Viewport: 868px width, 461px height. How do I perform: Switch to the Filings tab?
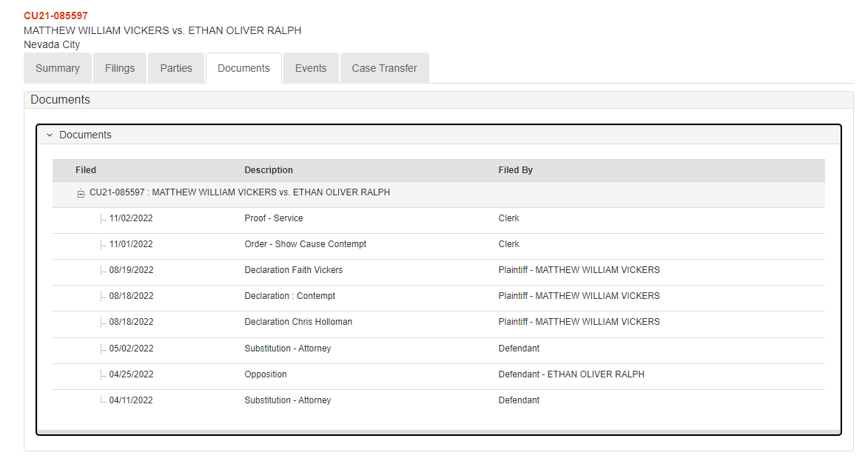pos(120,68)
